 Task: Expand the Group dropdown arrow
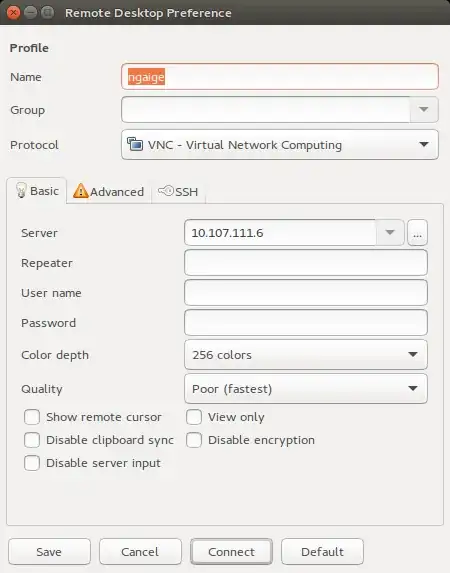point(424,110)
